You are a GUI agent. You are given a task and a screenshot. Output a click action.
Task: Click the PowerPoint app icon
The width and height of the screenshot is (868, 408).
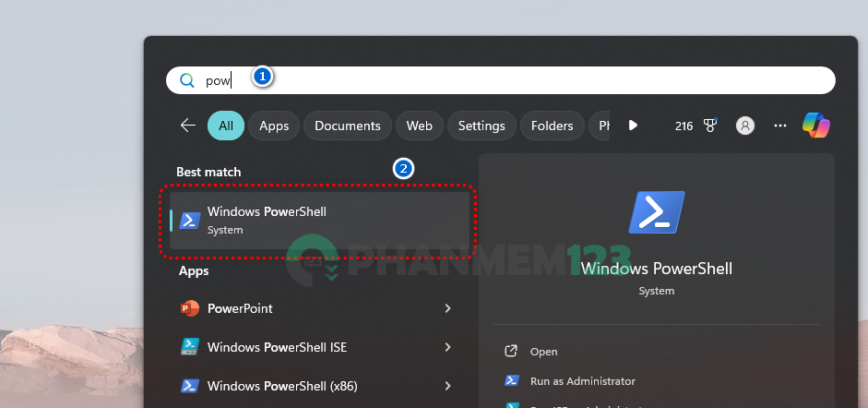point(190,308)
